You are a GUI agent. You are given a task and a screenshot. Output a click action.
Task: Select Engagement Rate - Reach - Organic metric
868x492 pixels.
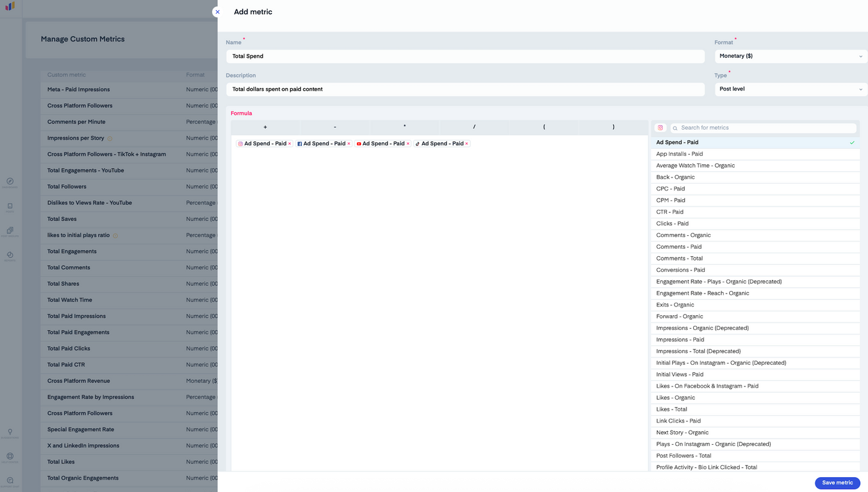pos(755,293)
